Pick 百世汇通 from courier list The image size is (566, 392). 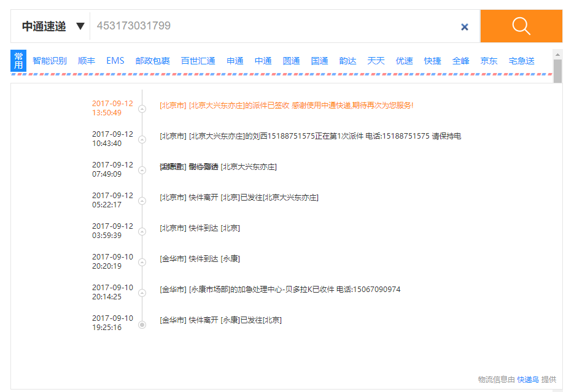[198, 61]
